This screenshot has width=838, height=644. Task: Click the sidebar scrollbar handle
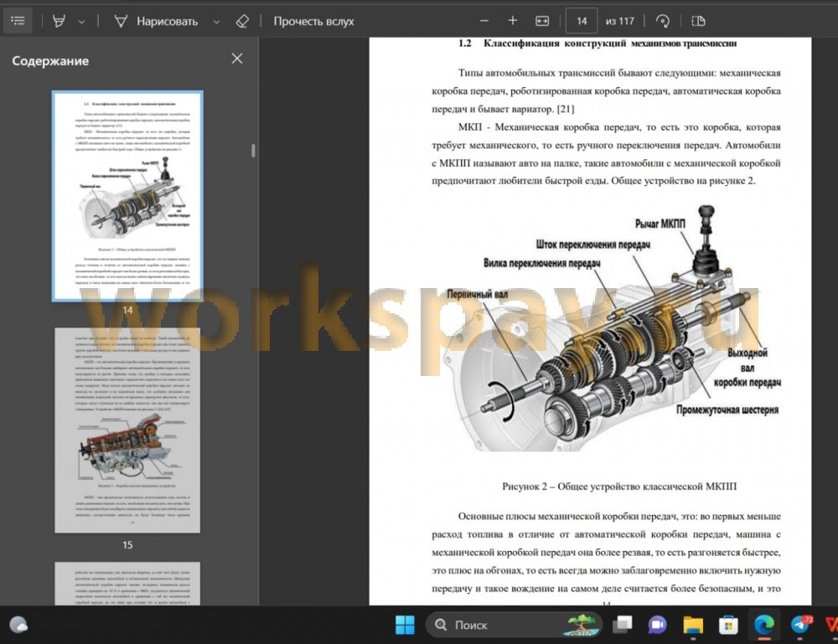point(253,151)
